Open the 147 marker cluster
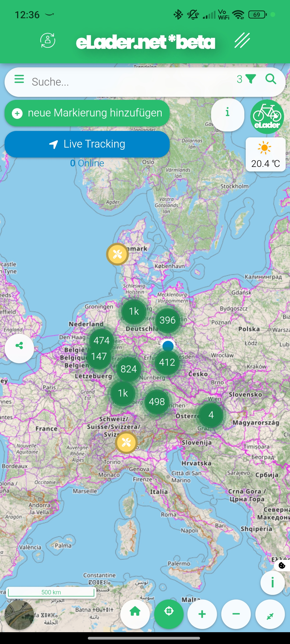This screenshot has height=644, width=290. point(99,357)
